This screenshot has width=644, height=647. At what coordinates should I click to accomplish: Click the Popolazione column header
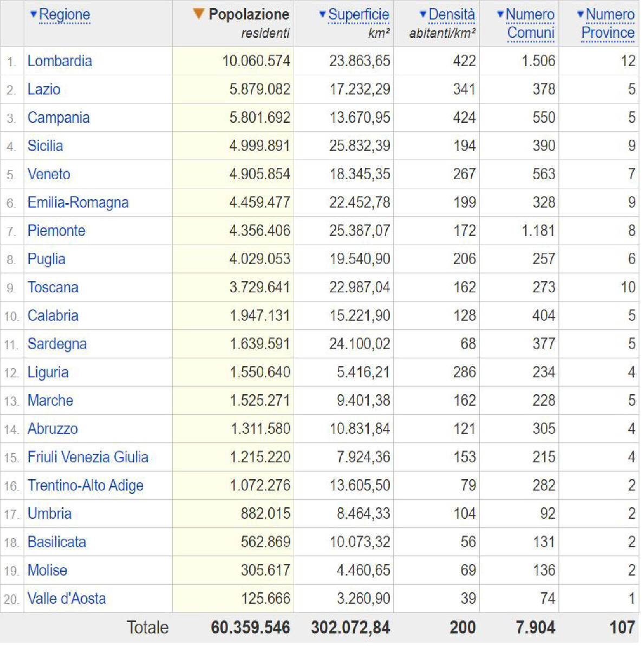(x=249, y=15)
